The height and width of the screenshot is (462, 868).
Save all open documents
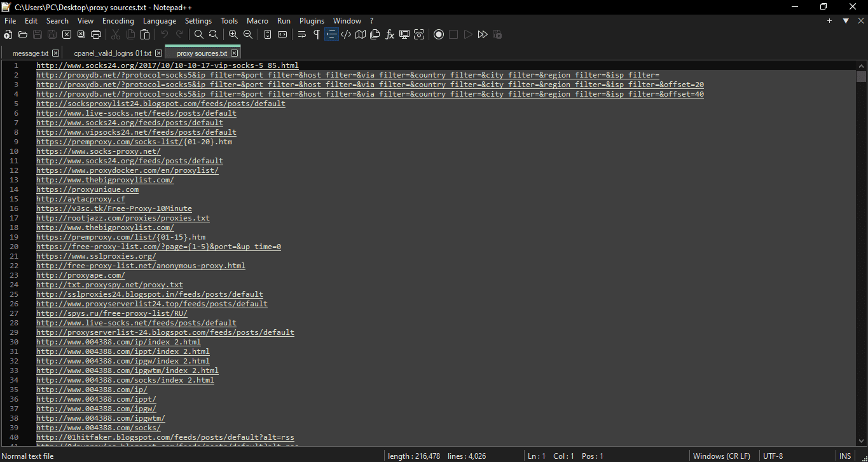tap(51, 34)
